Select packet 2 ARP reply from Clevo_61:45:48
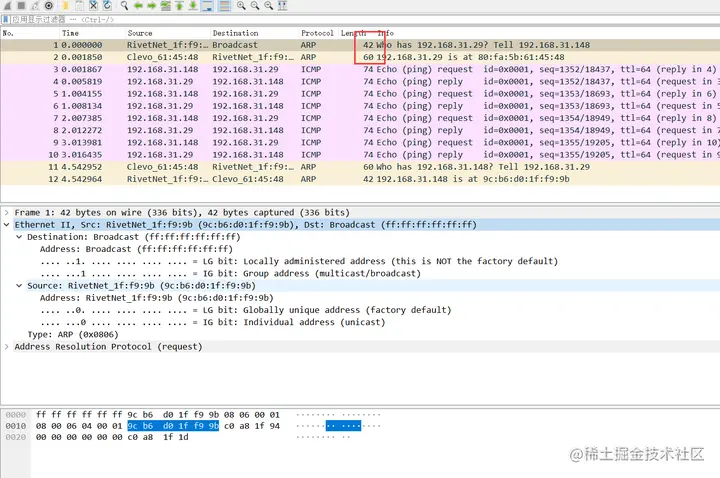This screenshot has height=478, width=720. click(x=360, y=57)
